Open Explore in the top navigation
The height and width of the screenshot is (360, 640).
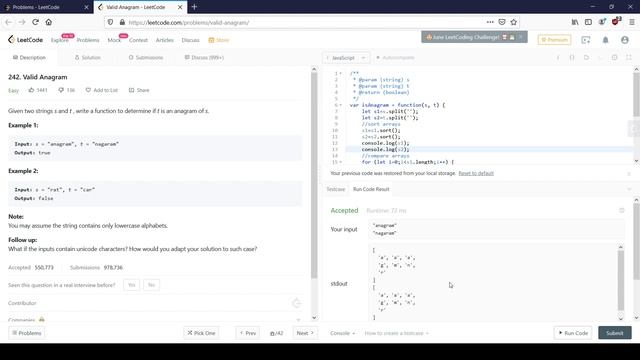60,40
